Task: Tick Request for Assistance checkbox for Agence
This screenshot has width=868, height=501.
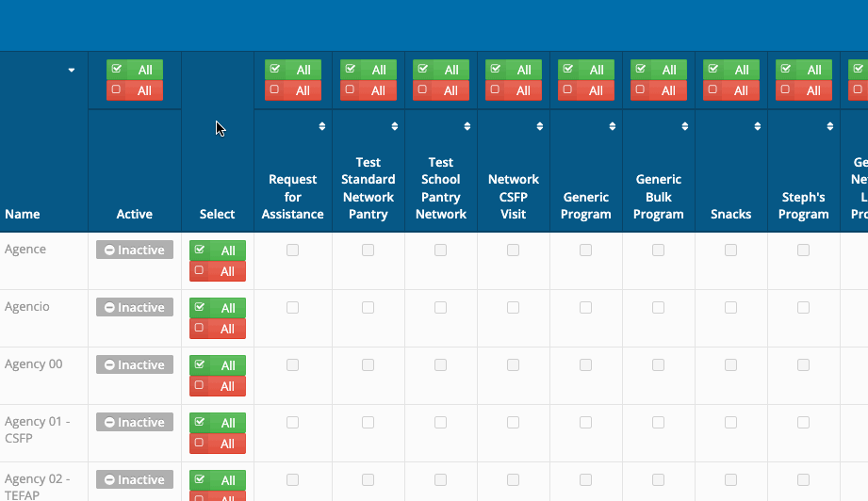Action: click(293, 250)
